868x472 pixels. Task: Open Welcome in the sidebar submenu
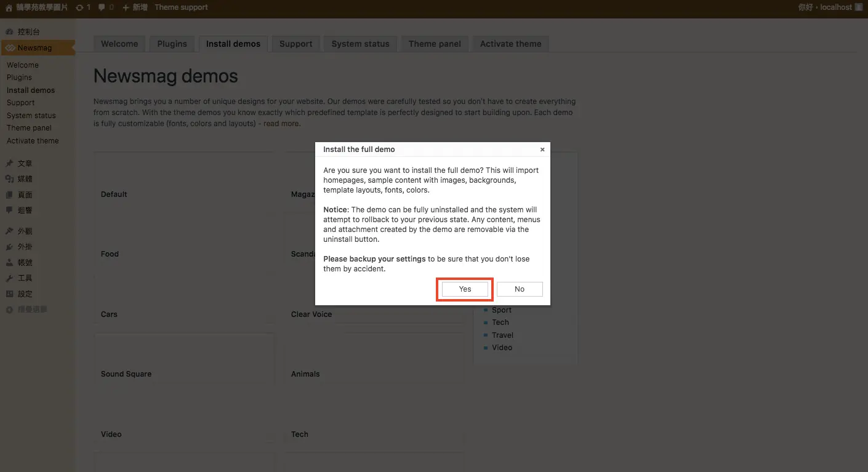[23, 65]
